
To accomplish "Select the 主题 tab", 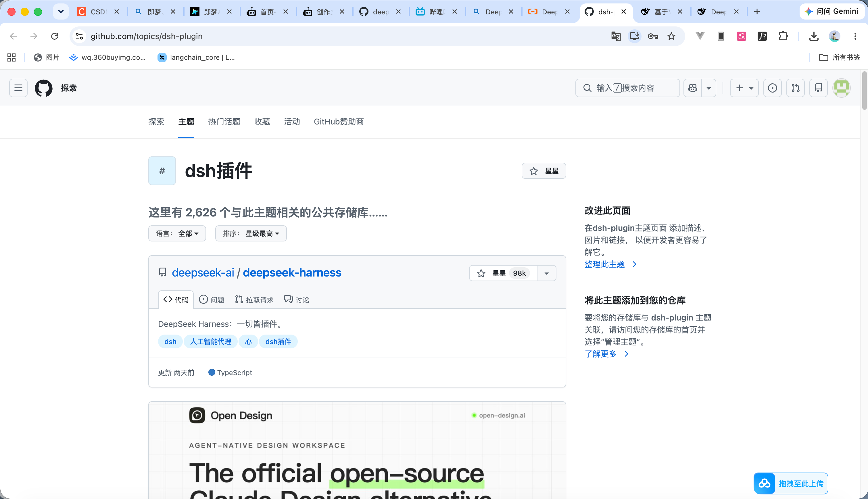I will (x=186, y=122).
